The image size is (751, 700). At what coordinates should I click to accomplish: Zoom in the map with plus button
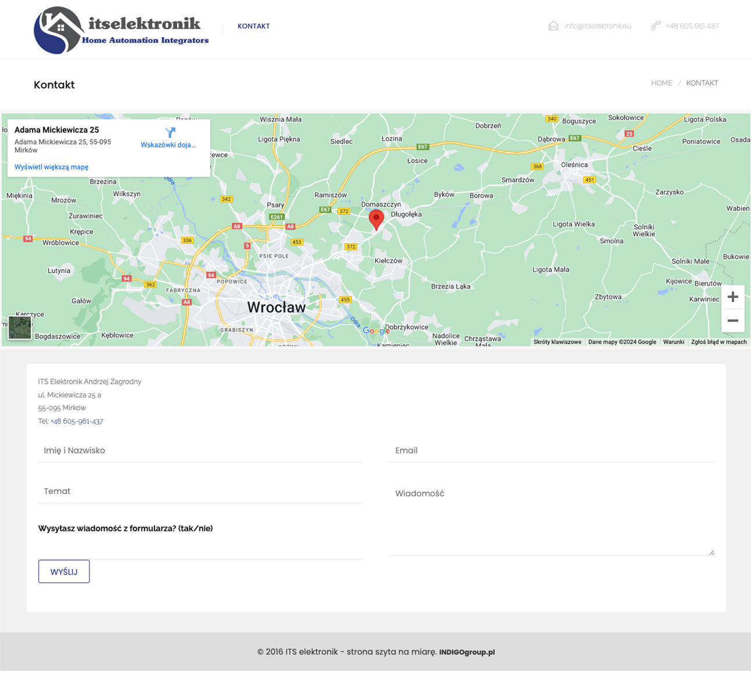pos(733,297)
